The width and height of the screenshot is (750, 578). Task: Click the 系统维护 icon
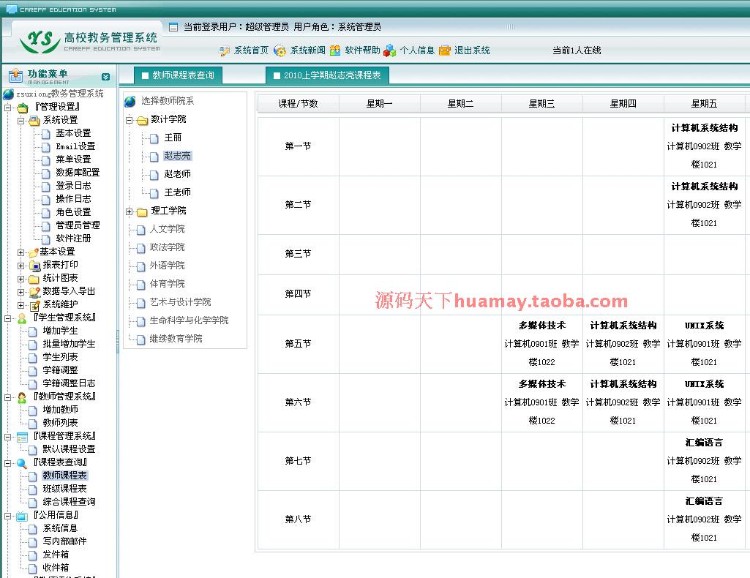tap(34, 305)
